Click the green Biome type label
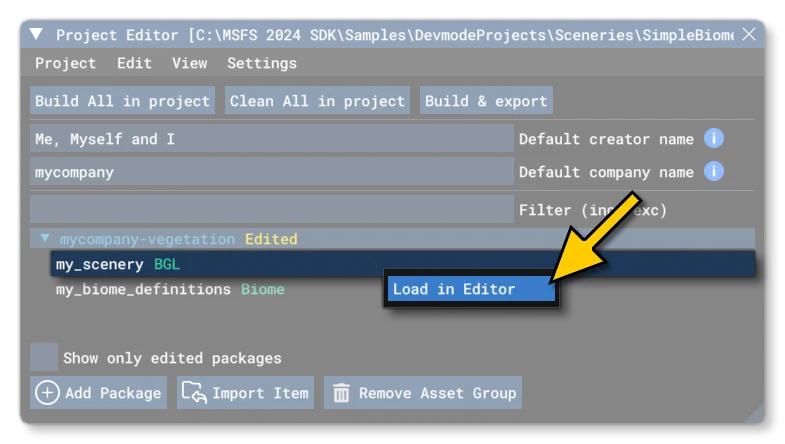Viewport: 785px width, 444px height. 263,289
